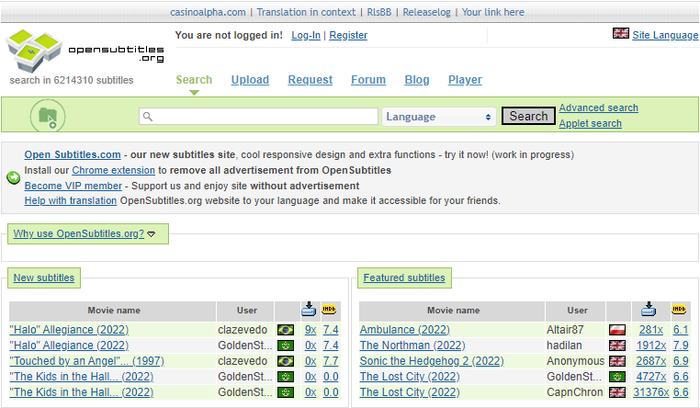Select the Search tab
The height and width of the screenshot is (408, 700).
pyautogui.click(x=194, y=79)
